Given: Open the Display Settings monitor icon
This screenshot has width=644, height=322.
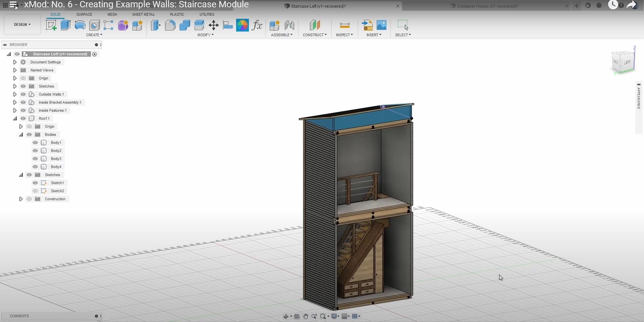Looking at the screenshot, I should pos(334,316).
